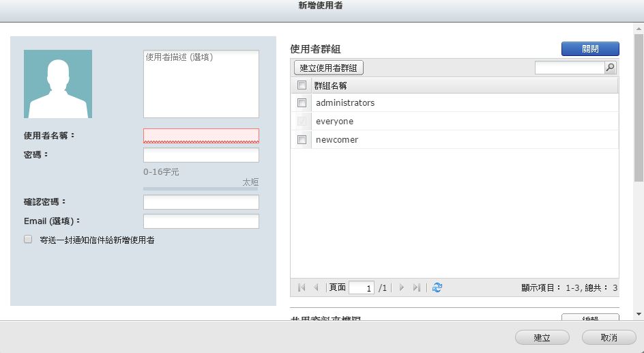Click the search magnifier icon in user groups
The width and height of the screenshot is (644, 353).
point(611,68)
